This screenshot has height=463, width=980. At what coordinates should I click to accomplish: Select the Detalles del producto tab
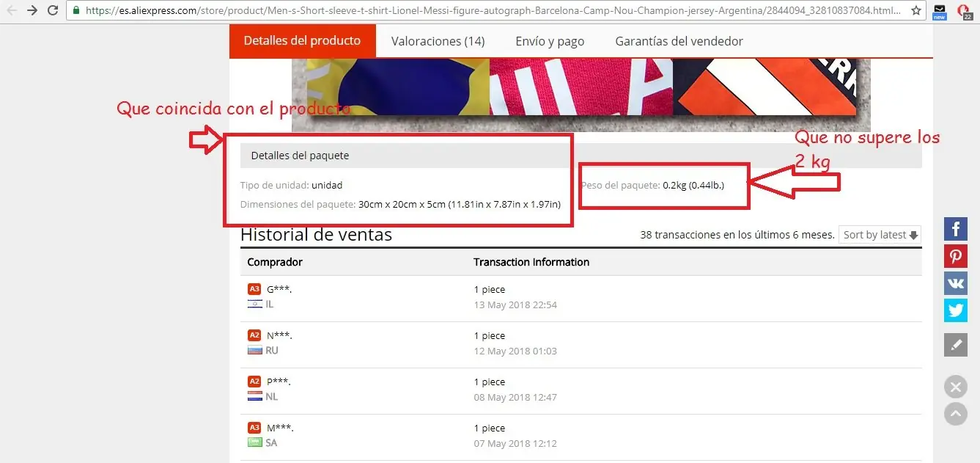click(302, 41)
